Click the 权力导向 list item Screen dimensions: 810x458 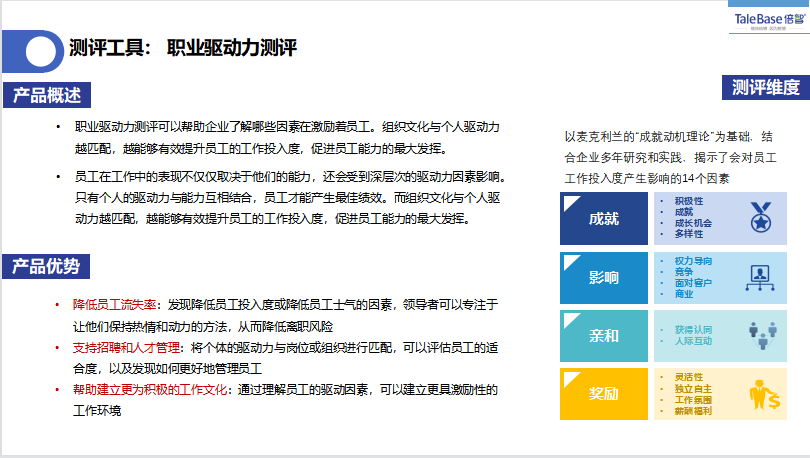(x=693, y=261)
